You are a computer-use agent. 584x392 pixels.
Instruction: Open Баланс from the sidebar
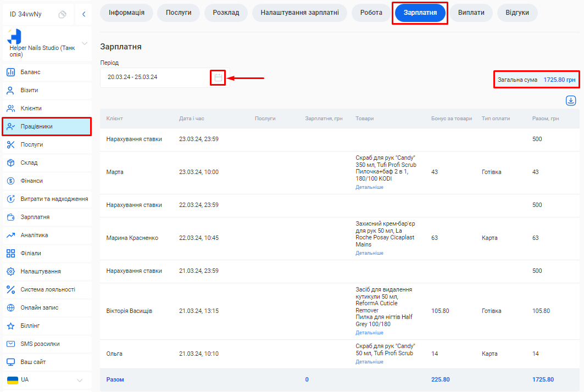pyautogui.click(x=30, y=72)
